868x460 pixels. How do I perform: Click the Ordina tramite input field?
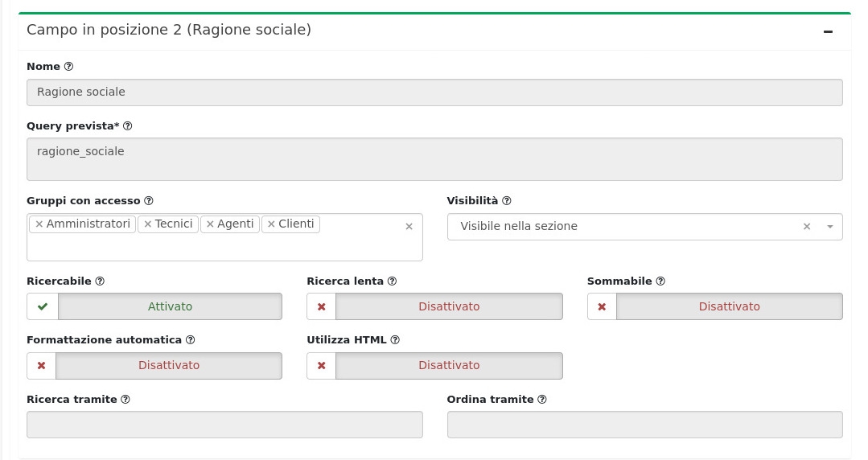pos(644,425)
